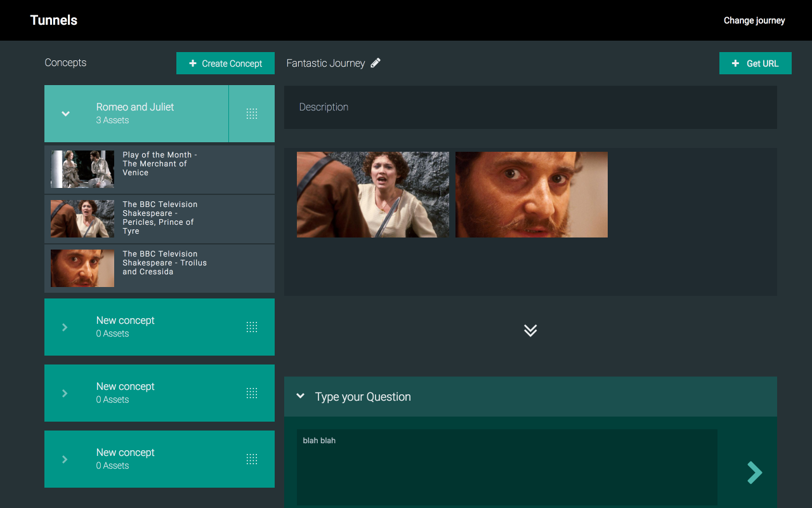Click the drag grid handle on Romeo and Juliet

pyautogui.click(x=252, y=114)
